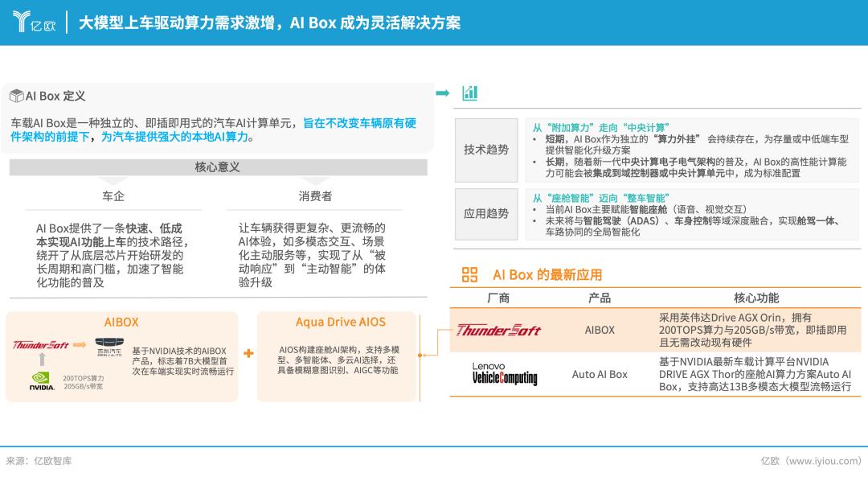Click the teal right-pointing arrow near top

point(442,93)
